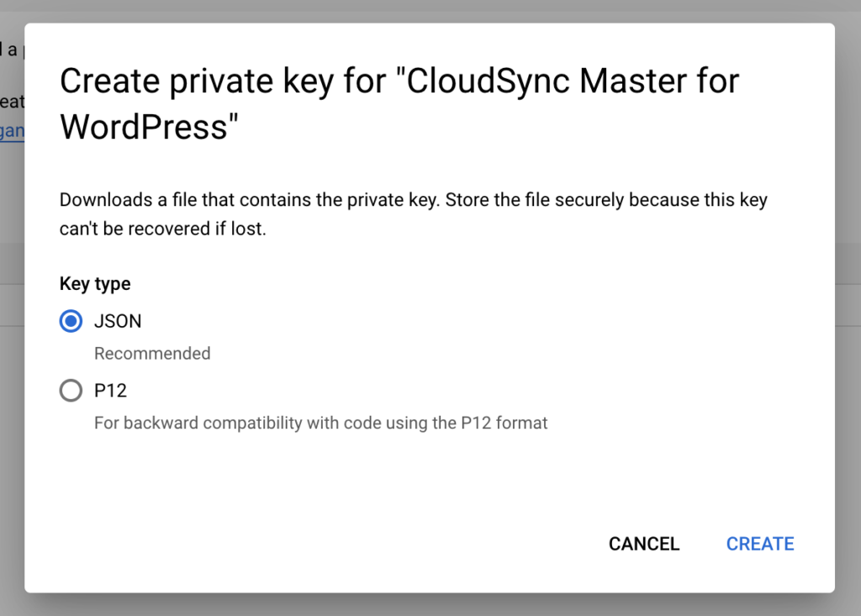Click the partially hidden text at top-left corner

10,50
